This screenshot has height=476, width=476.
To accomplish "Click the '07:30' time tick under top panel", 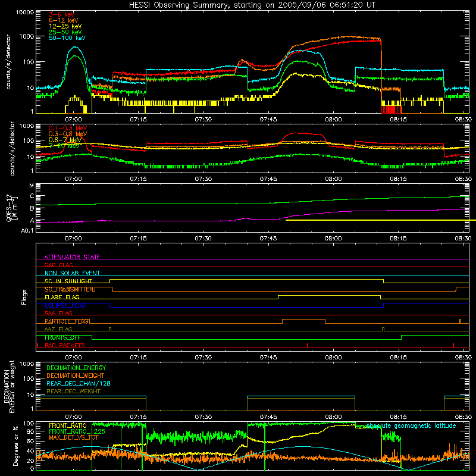I will pos(203,120).
